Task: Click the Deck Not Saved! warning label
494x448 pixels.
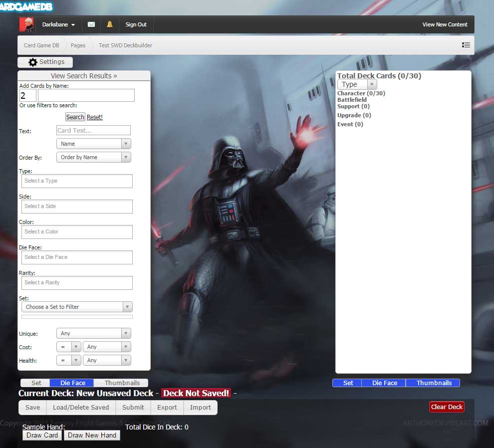Action: click(196, 393)
